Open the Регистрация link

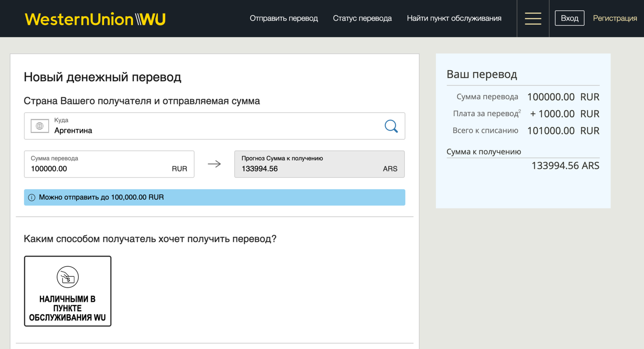click(615, 18)
